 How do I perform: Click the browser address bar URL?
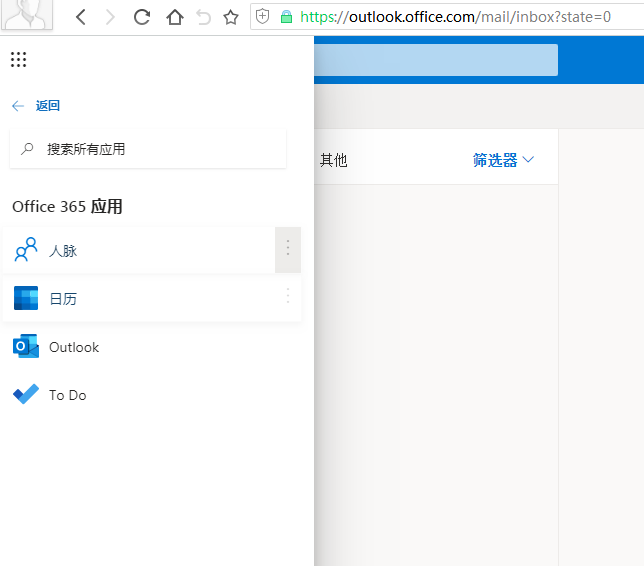[455, 17]
